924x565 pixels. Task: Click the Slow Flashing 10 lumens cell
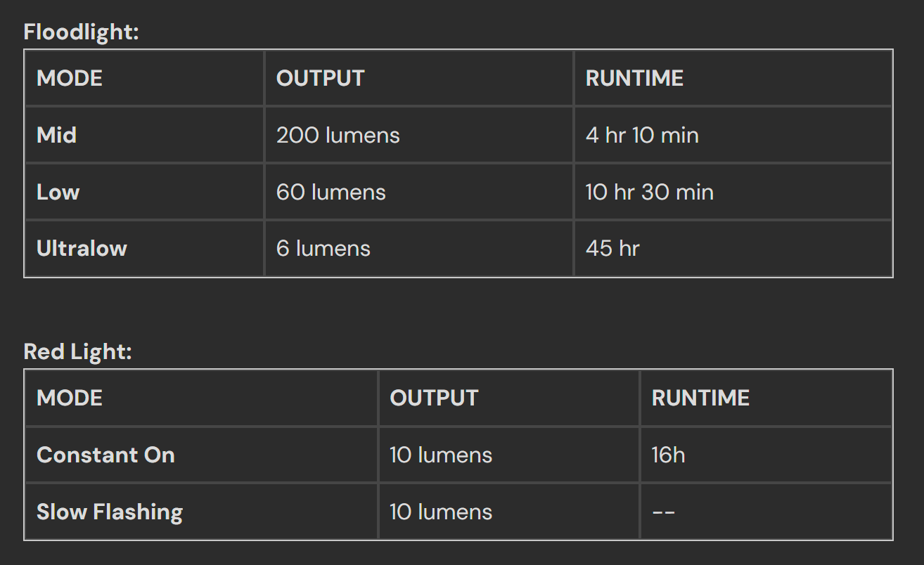tap(509, 512)
